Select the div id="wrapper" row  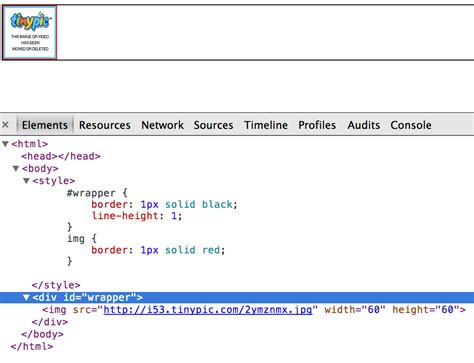tap(237, 297)
